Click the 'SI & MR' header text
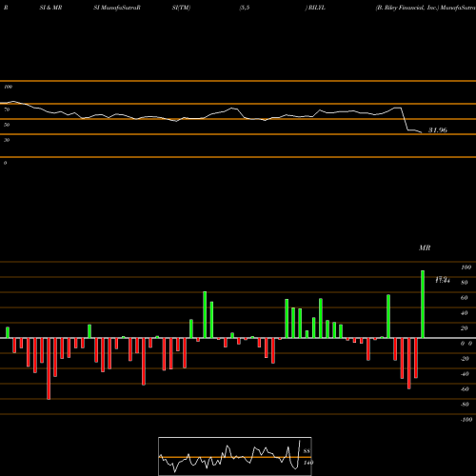 point(50,8)
